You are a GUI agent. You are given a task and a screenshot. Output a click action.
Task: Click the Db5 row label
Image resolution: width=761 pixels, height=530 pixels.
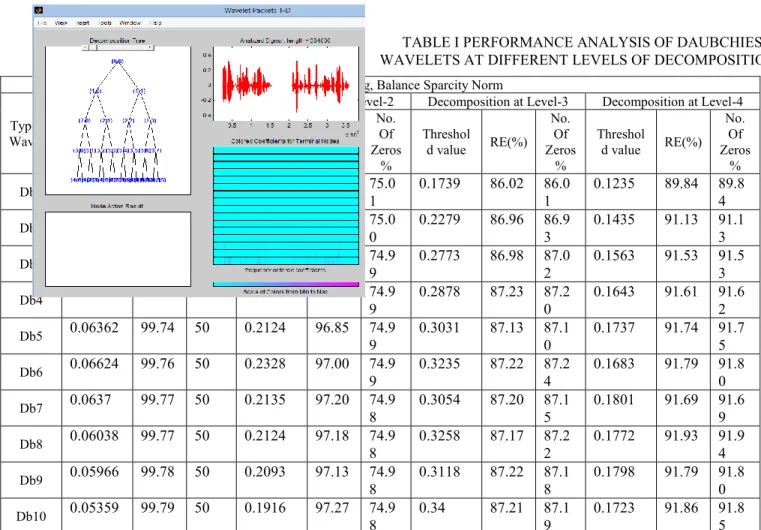31,336
